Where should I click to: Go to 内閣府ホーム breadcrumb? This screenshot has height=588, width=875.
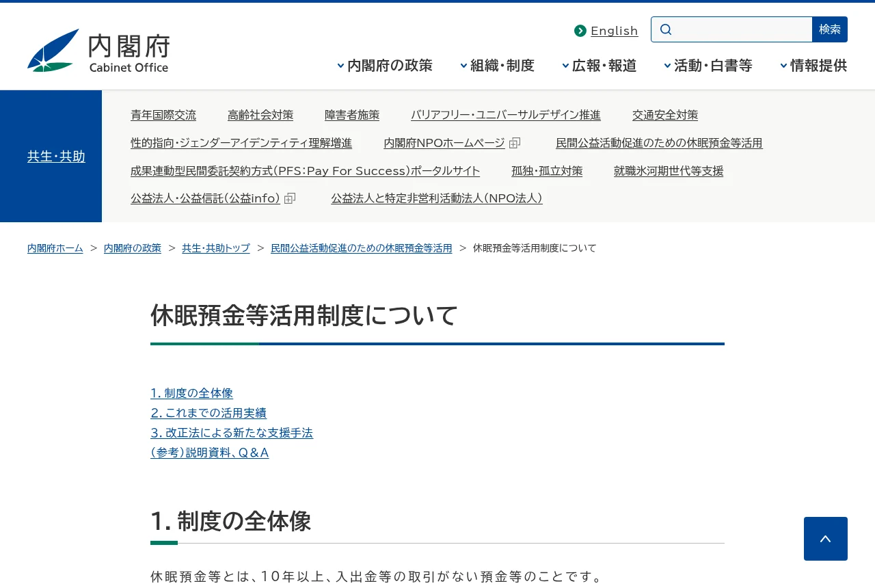point(55,248)
